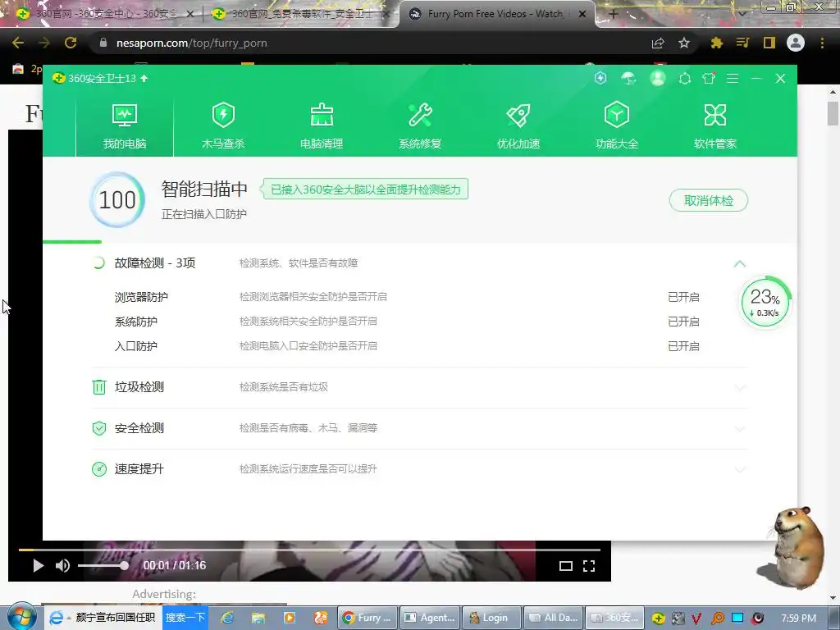Screen dimensions: 840x630
Task: Open the Chrome profile avatar
Action: (x=796, y=43)
